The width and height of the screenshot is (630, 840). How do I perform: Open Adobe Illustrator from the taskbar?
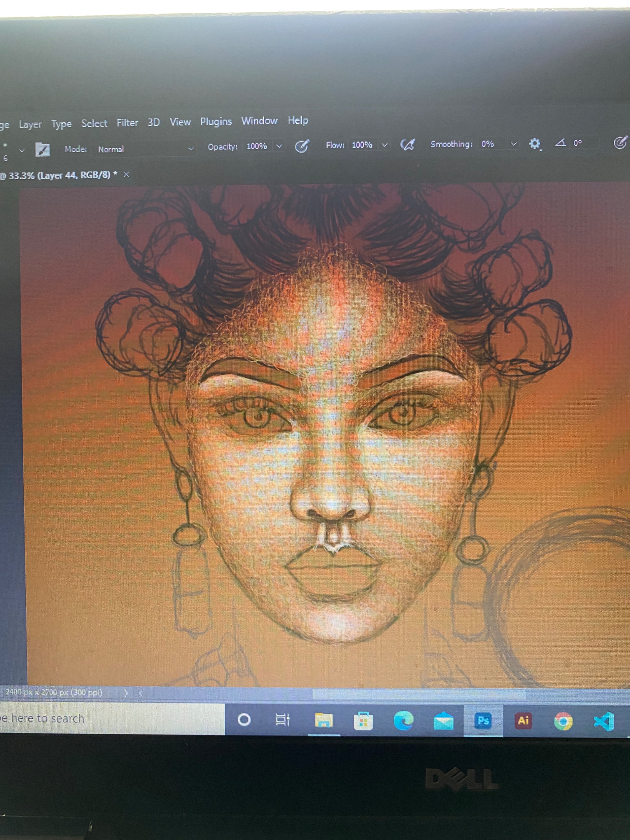[523, 720]
